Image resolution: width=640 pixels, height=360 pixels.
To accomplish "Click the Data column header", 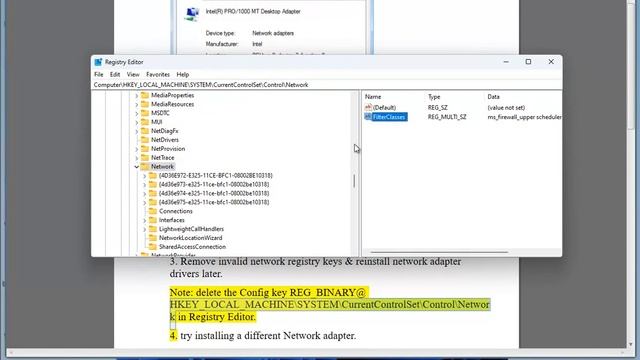I will [493, 97].
